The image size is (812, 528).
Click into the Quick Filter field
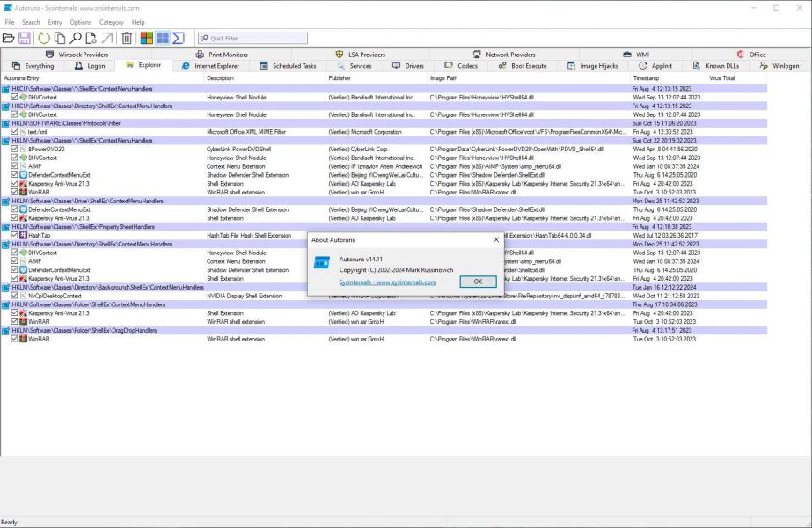[x=252, y=39]
